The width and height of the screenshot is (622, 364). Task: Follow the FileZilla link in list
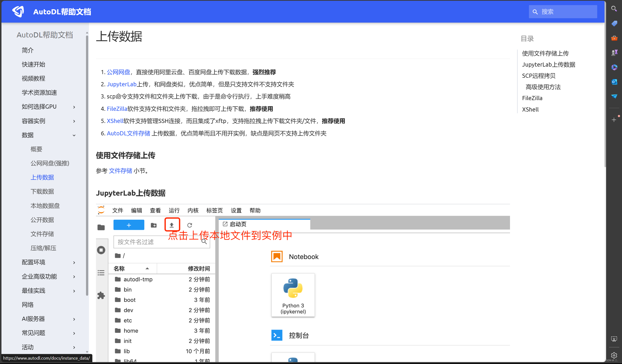click(x=117, y=109)
